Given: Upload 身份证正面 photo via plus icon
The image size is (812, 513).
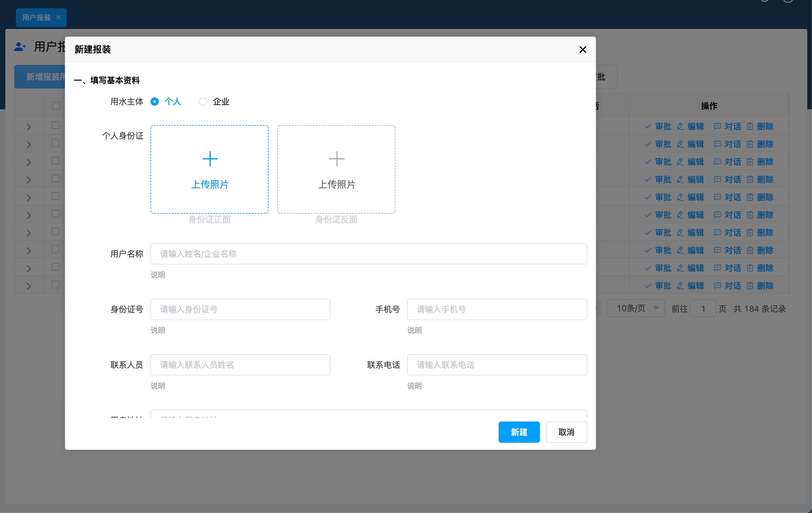Looking at the screenshot, I should [209, 159].
